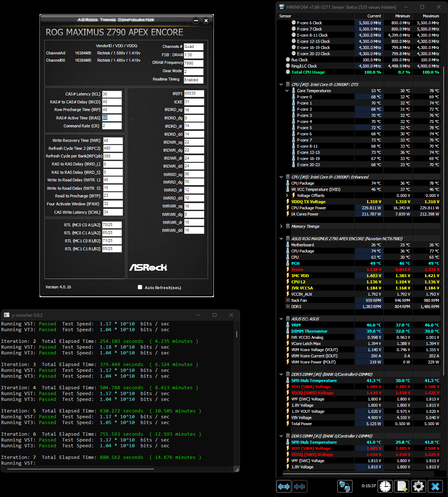Click the lightning icon beside VDDQ TX Voltage
This screenshot has width=448, height=497.
pyautogui.click(x=288, y=202)
